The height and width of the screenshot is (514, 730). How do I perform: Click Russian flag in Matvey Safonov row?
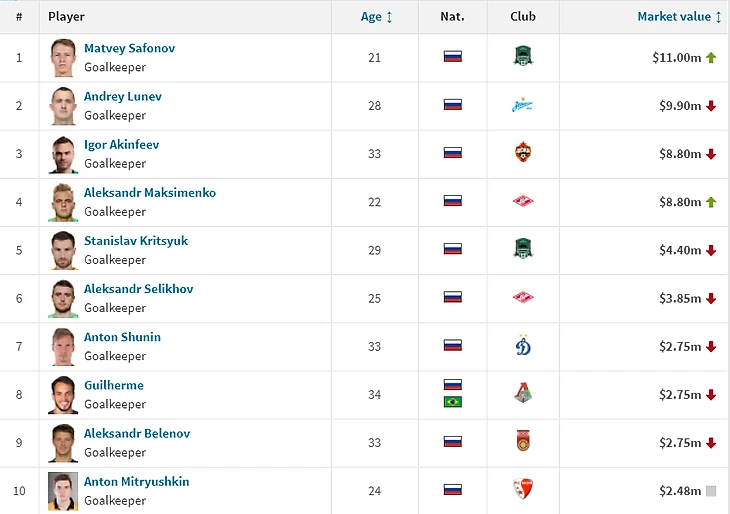[452, 57]
